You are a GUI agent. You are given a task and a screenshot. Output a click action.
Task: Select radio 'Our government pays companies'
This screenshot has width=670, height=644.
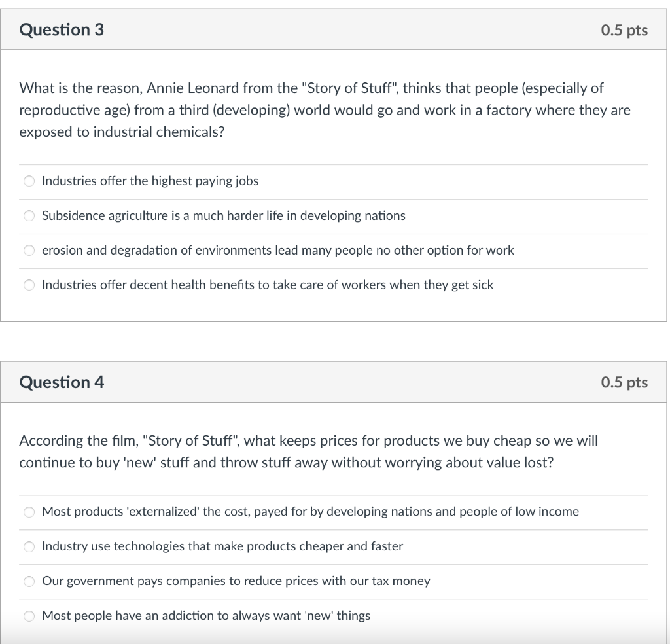pos(29,581)
